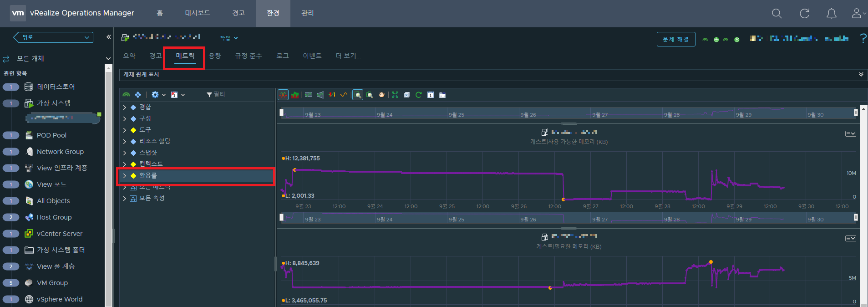Screen dimensions: 868x307
Task: Expand the 스냅샷 metric group
Action: coord(125,153)
